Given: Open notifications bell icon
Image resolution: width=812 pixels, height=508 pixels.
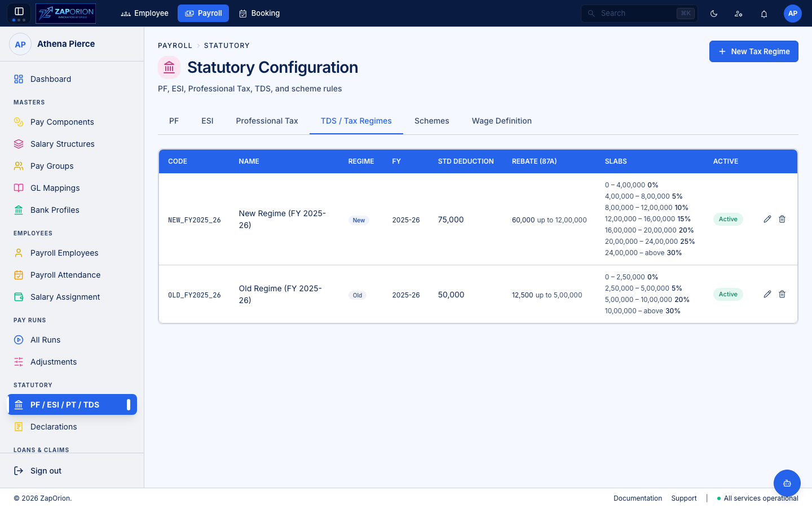Looking at the screenshot, I should [x=764, y=14].
